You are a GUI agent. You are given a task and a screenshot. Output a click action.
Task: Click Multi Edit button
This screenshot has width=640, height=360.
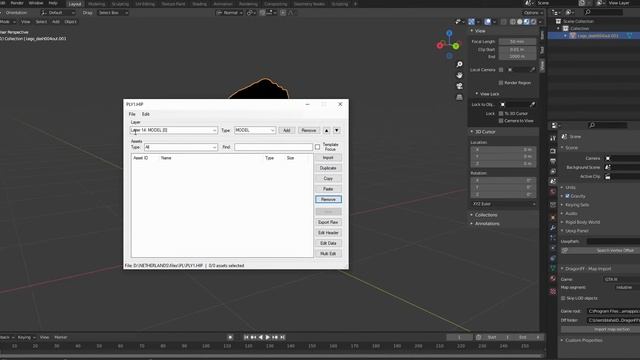tap(328, 253)
